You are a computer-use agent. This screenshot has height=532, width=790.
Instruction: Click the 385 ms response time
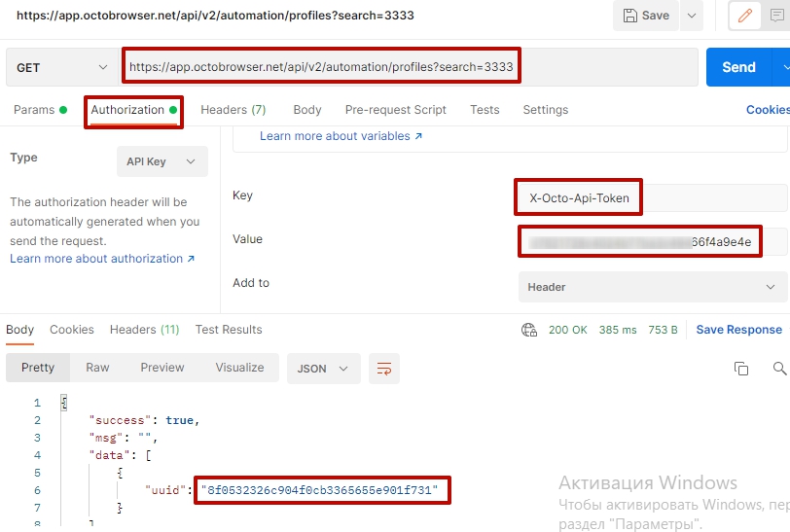(x=618, y=330)
